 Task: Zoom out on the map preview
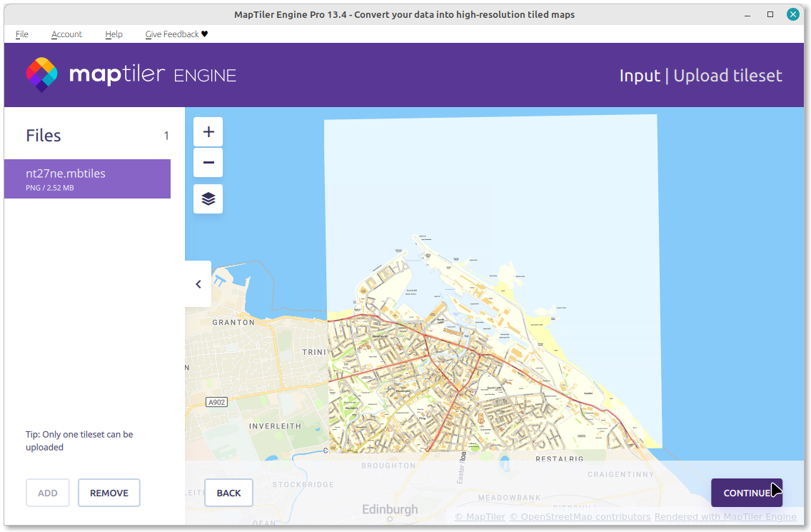pyautogui.click(x=208, y=163)
